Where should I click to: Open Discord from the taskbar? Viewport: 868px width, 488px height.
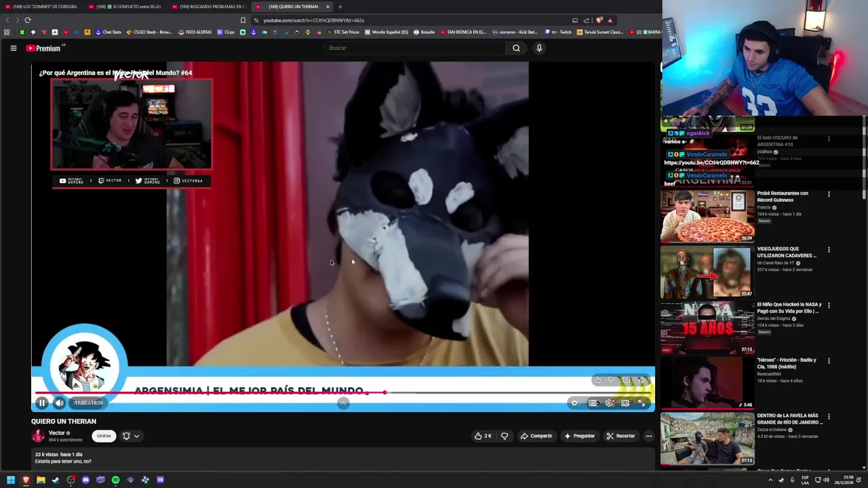click(85, 480)
